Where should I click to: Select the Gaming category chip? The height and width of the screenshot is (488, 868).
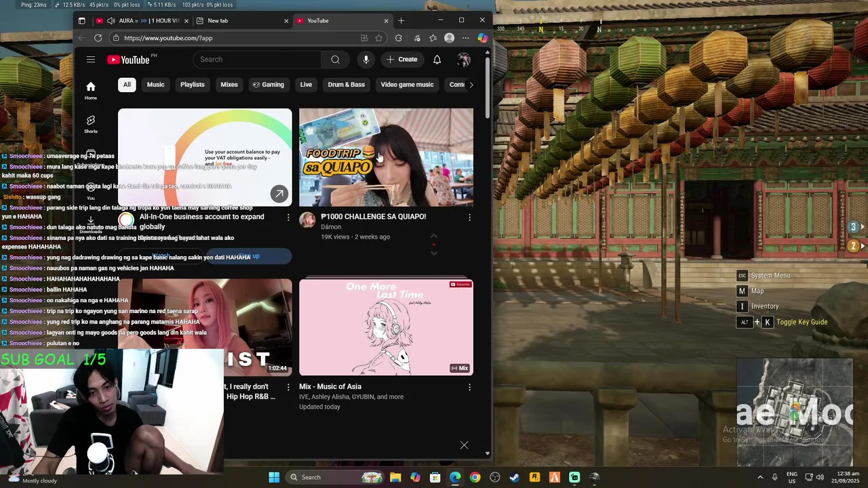(x=269, y=85)
